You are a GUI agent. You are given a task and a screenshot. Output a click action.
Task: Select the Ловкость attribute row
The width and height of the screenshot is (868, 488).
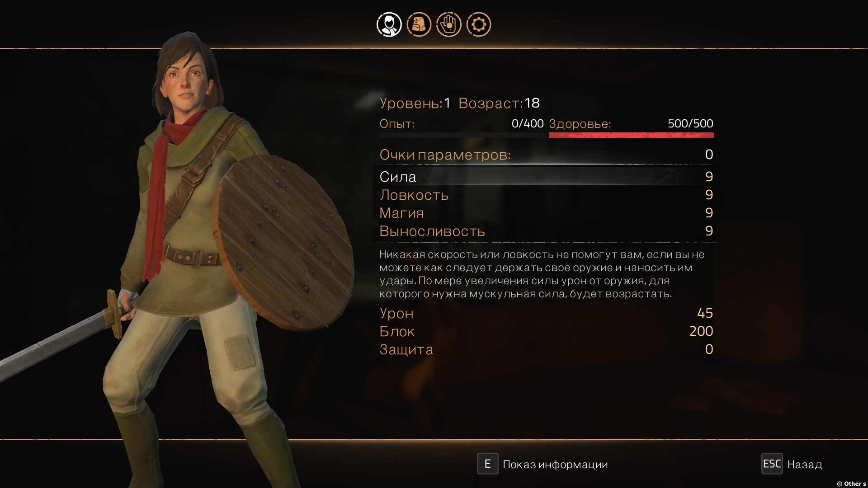click(546, 195)
